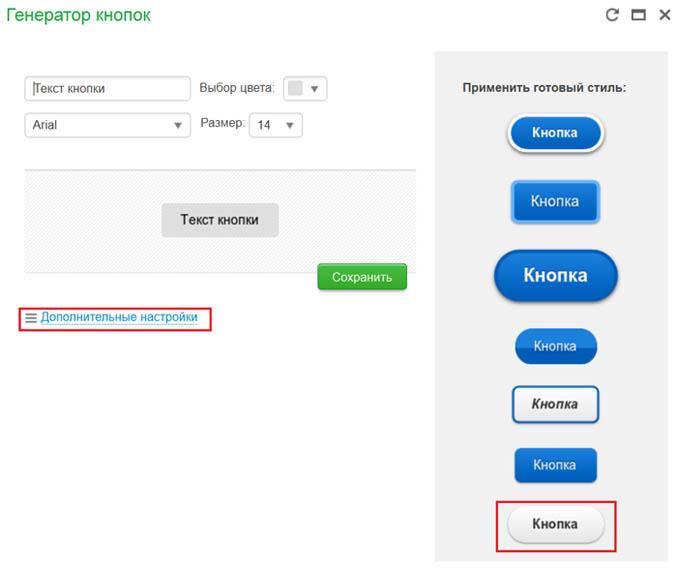Click the gray color swatch next to Выбор цвета

[295, 89]
